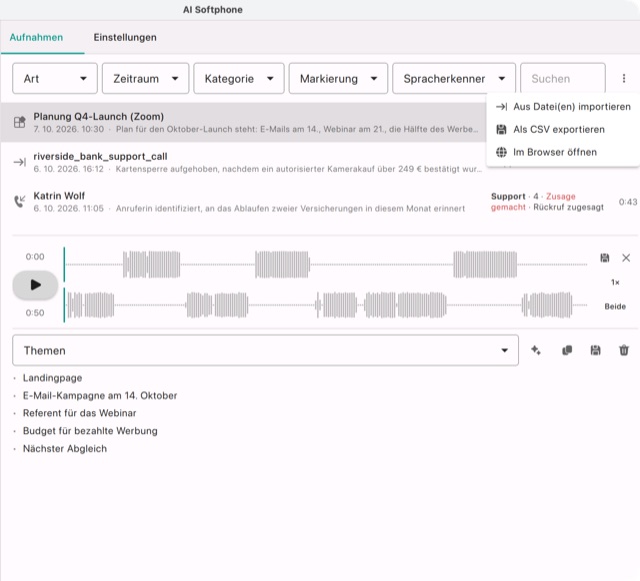Save the topics with the floppy icon
The height and width of the screenshot is (581, 640).
(596, 350)
